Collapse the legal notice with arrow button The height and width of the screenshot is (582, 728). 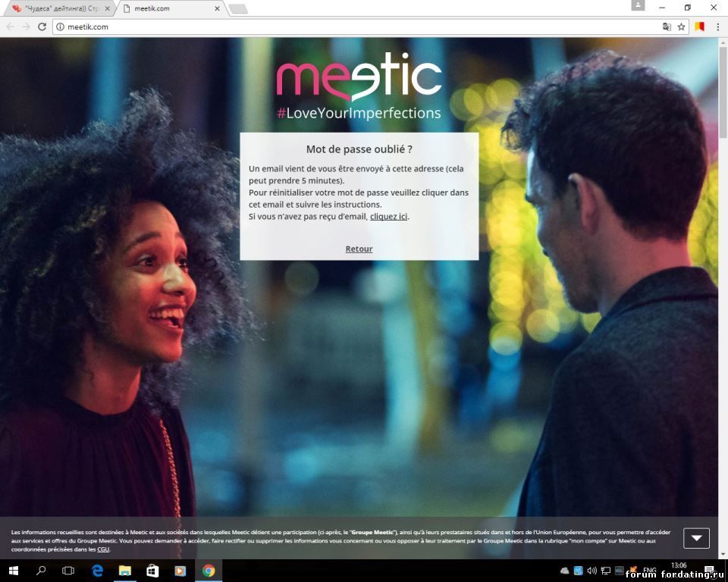click(696, 538)
